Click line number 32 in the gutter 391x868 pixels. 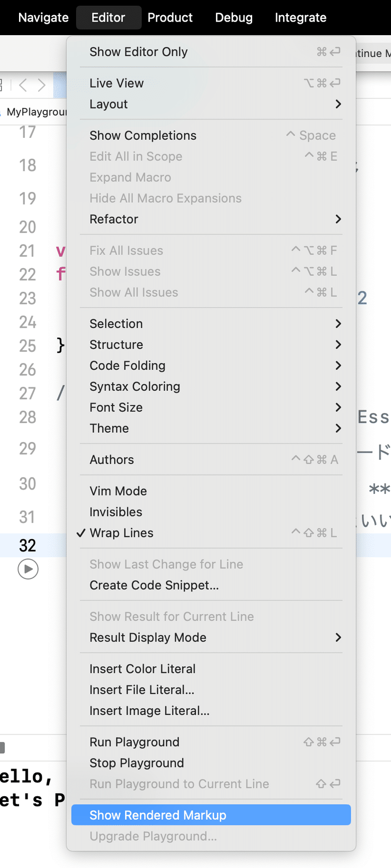click(x=27, y=546)
